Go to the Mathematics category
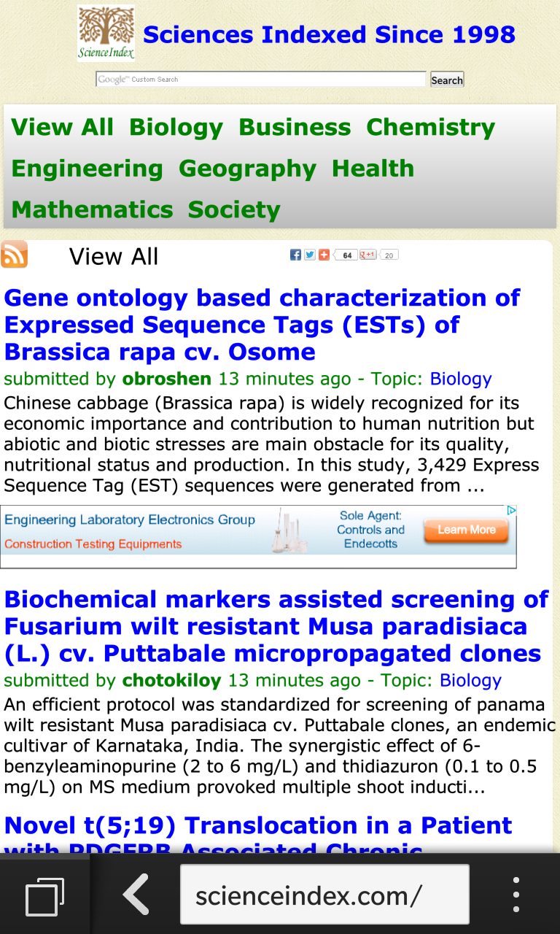 coord(92,210)
